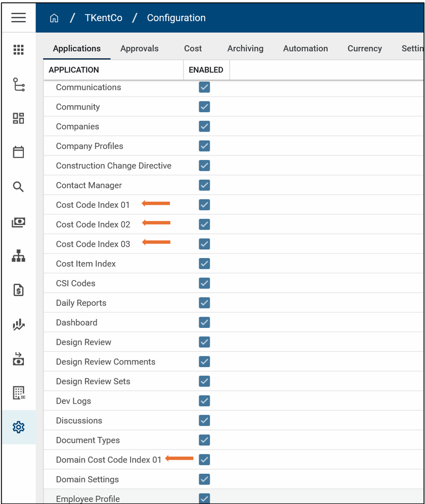Toggle the Daily Reports enabled checkbox
The height and width of the screenshot is (504, 425).
[204, 303]
